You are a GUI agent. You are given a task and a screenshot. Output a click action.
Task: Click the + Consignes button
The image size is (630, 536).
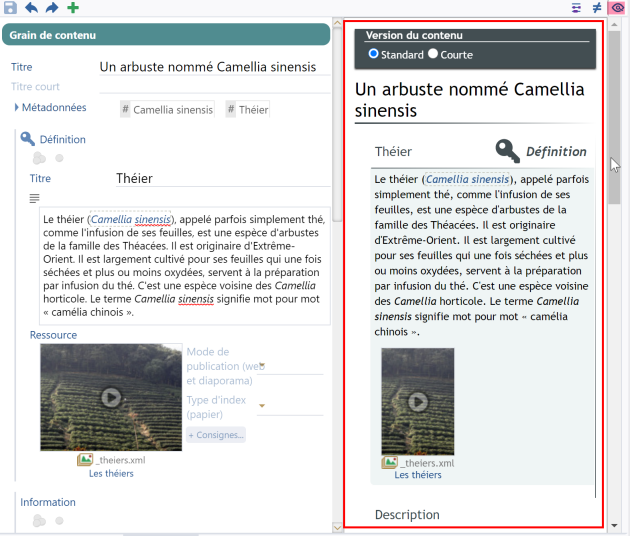tap(215, 435)
